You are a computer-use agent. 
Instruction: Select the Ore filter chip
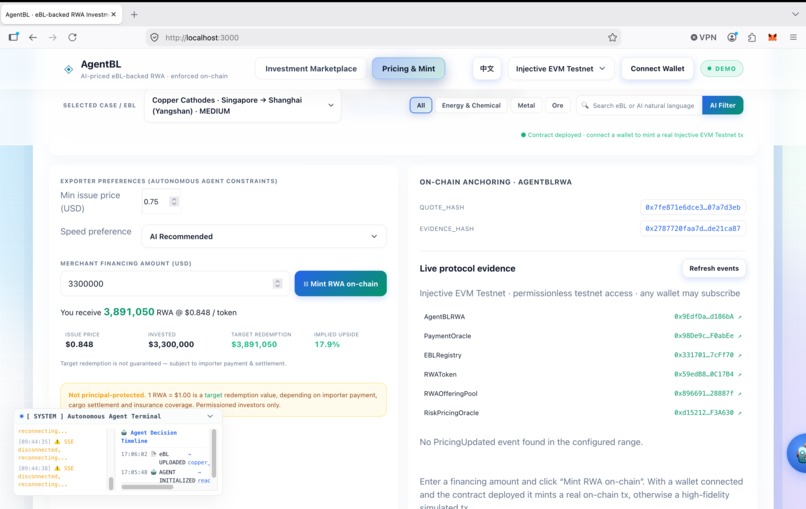click(x=557, y=105)
